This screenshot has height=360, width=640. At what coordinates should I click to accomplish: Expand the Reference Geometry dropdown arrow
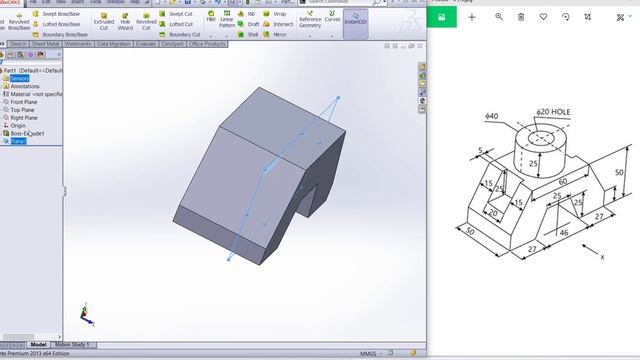click(x=310, y=36)
